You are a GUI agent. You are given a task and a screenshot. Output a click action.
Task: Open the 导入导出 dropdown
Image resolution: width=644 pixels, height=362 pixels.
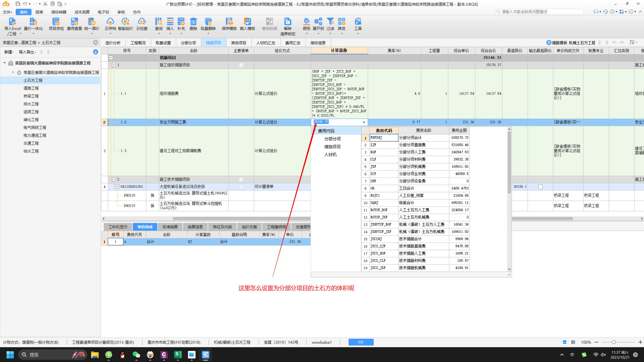[x=27, y=52]
